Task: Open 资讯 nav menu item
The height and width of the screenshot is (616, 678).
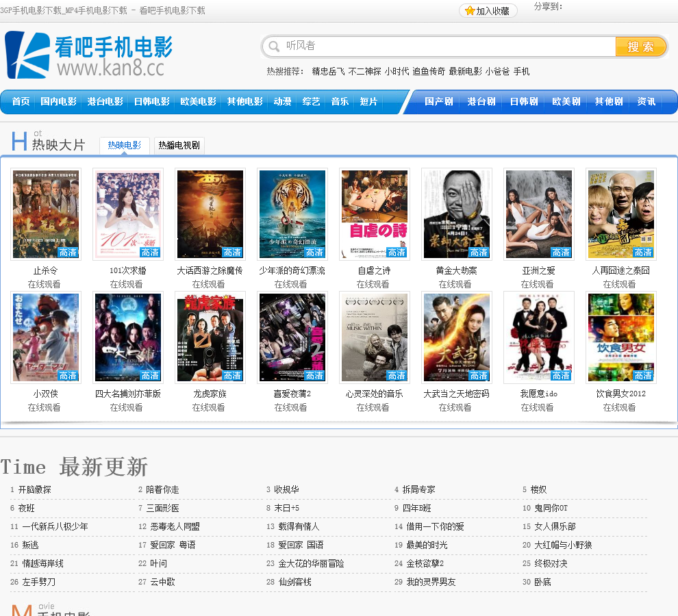Action: click(646, 101)
